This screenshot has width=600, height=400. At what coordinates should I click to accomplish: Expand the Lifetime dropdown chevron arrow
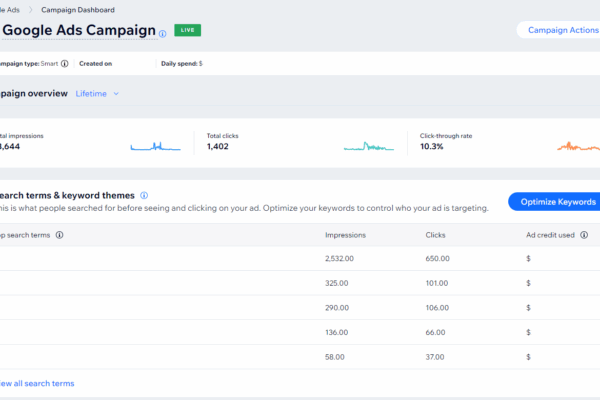(x=116, y=94)
